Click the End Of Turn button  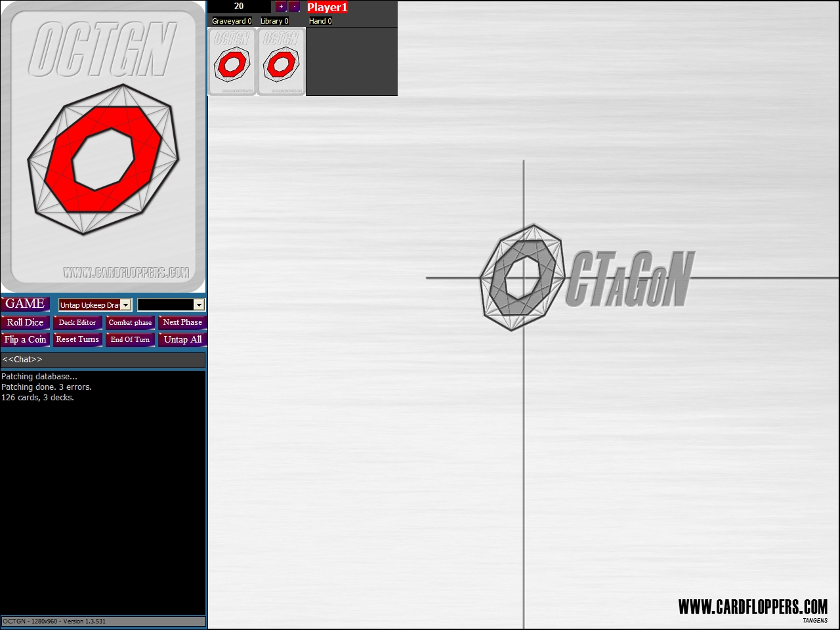pyautogui.click(x=130, y=339)
